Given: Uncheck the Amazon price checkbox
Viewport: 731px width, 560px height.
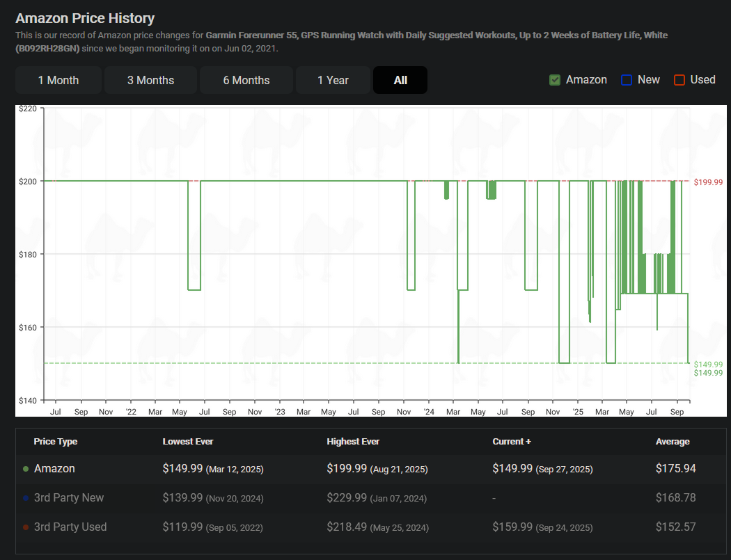Looking at the screenshot, I should (x=555, y=80).
